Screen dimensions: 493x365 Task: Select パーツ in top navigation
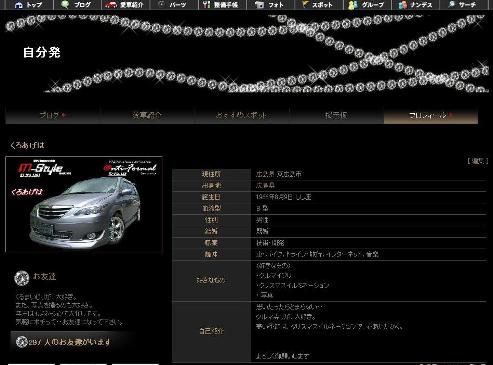(x=178, y=5)
